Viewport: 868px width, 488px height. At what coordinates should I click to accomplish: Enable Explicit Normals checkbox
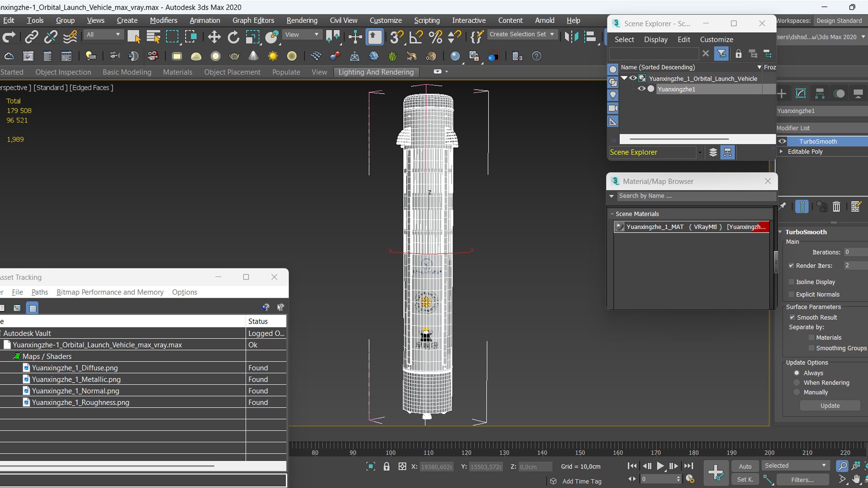(791, 294)
